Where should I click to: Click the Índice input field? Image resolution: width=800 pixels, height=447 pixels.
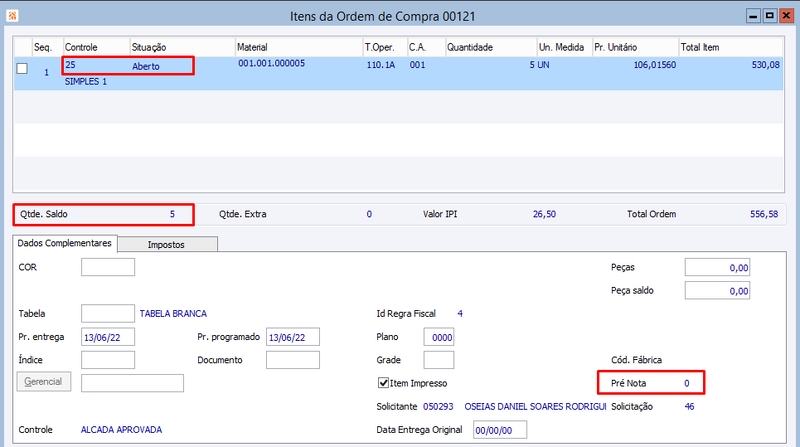click(108, 360)
